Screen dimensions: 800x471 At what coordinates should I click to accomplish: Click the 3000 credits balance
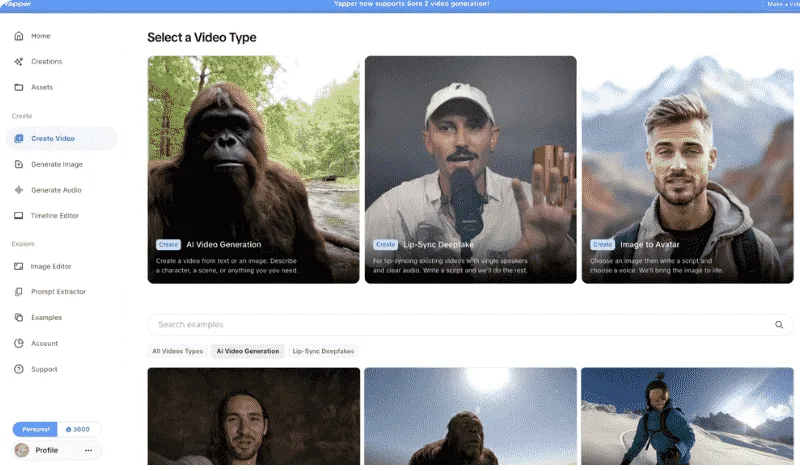pyautogui.click(x=78, y=429)
